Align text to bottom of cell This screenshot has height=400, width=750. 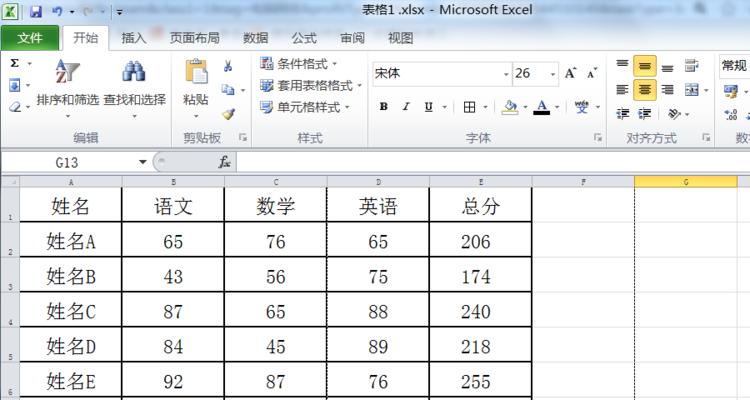pyautogui.click(x=667, y=67)
